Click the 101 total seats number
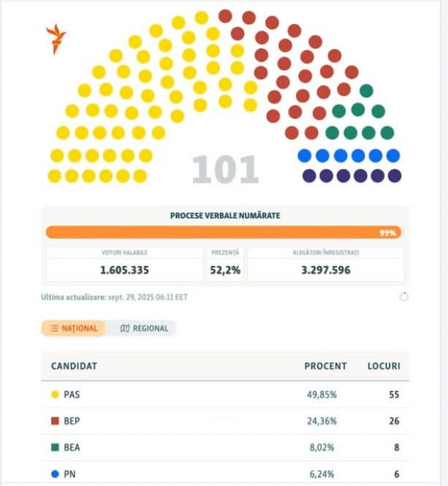 point(225,170)
